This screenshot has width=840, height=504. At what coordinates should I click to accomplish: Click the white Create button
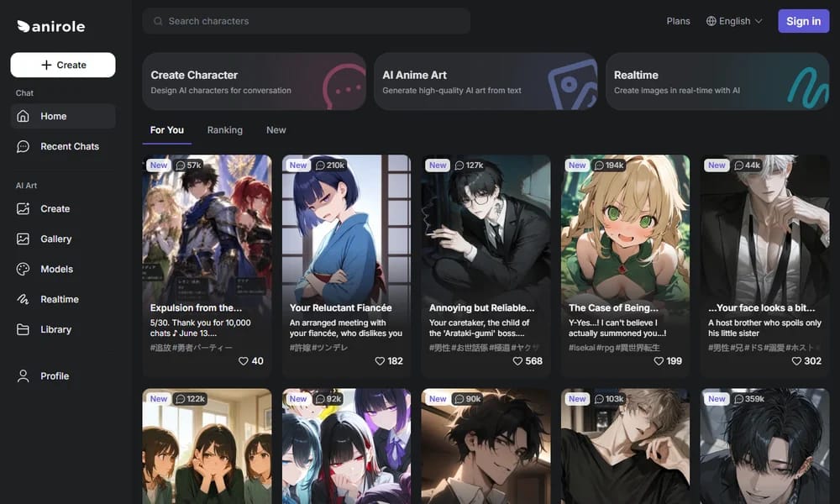click(63, 65)
